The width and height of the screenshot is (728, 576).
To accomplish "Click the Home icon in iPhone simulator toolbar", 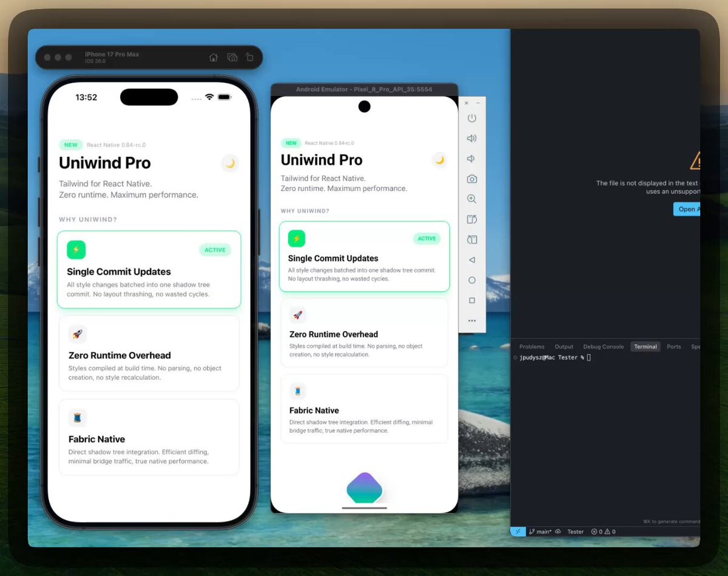I will tap(214, 58).
